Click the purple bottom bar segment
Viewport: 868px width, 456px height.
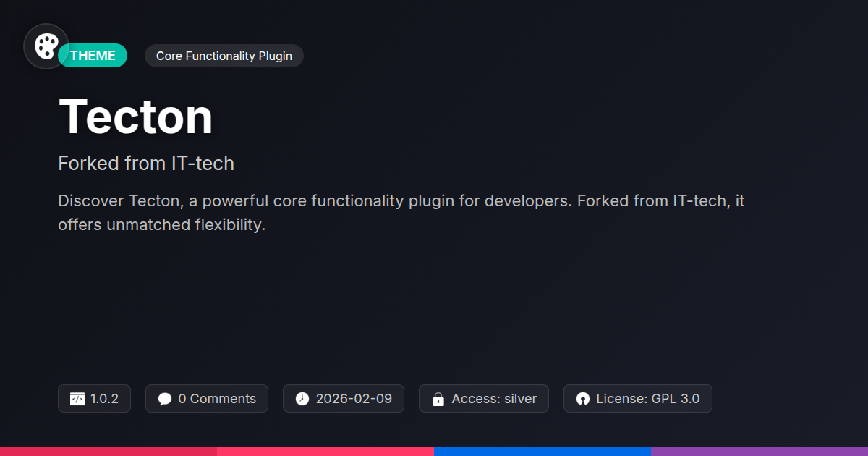(x=759, y=451)
